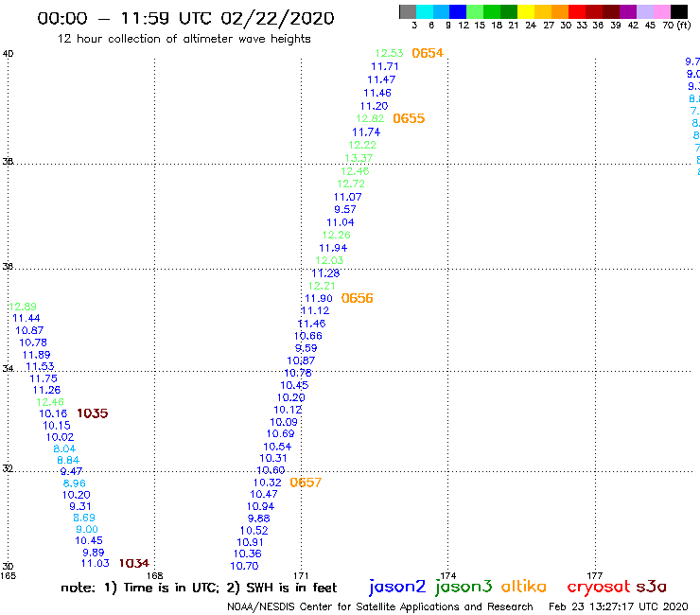Select the orange time stamp 0657
The image size is (700, 615).
click(x=306, y=483)
